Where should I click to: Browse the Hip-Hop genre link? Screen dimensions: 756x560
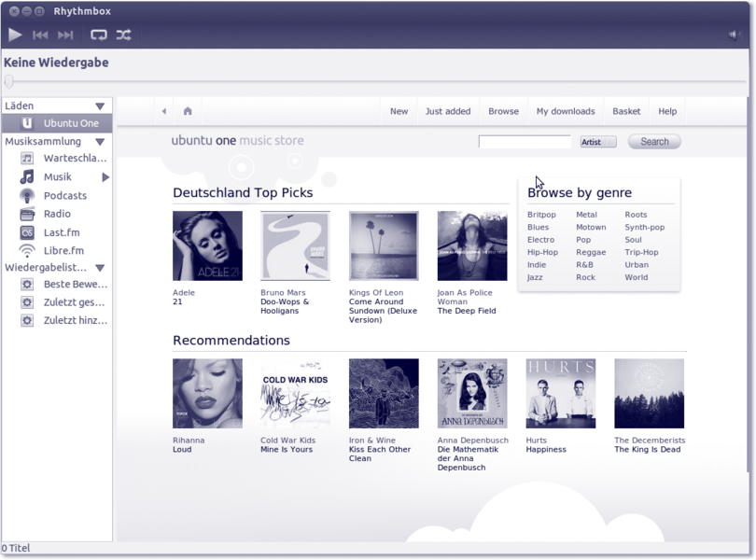click(x=542, y=252)
